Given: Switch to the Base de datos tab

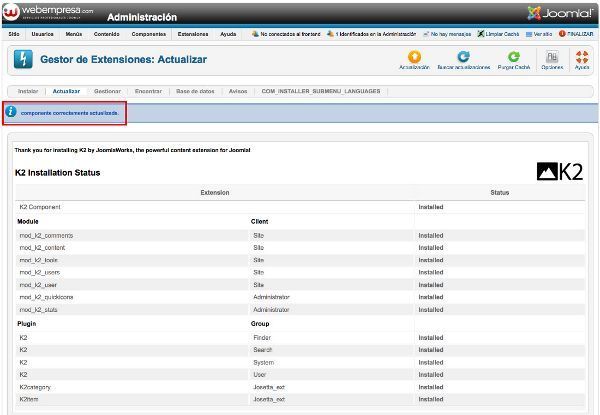Looking at the screenshot, I should [x=195, y=91].
